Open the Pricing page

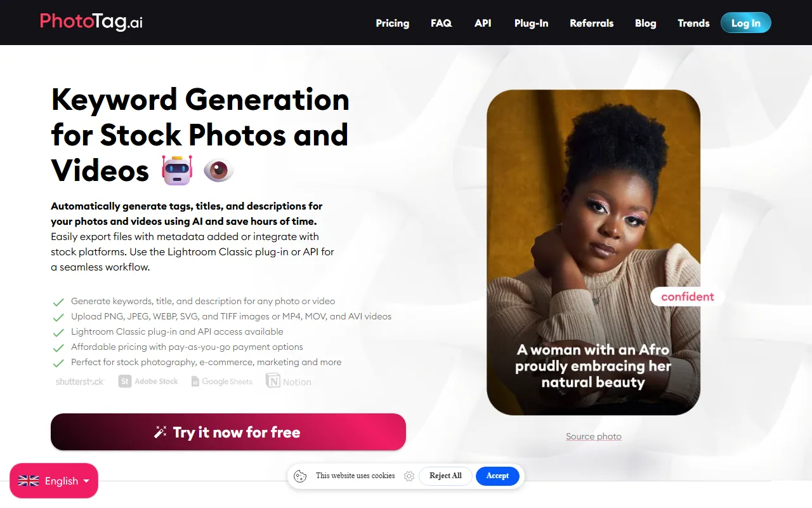coord(393,23)
